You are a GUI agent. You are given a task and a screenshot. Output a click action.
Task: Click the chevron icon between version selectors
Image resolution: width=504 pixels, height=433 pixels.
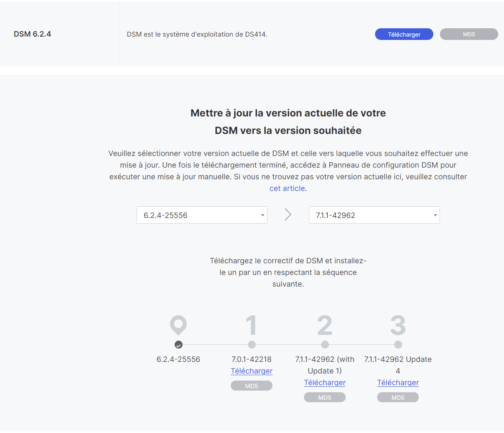[288, 215]
